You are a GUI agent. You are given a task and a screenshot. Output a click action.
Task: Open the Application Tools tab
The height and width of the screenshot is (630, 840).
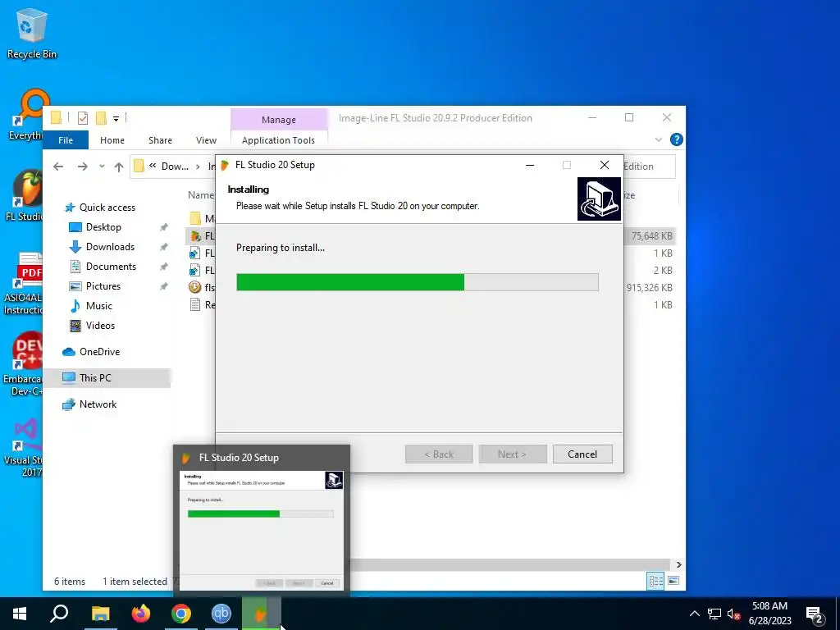tap(279, 139)
